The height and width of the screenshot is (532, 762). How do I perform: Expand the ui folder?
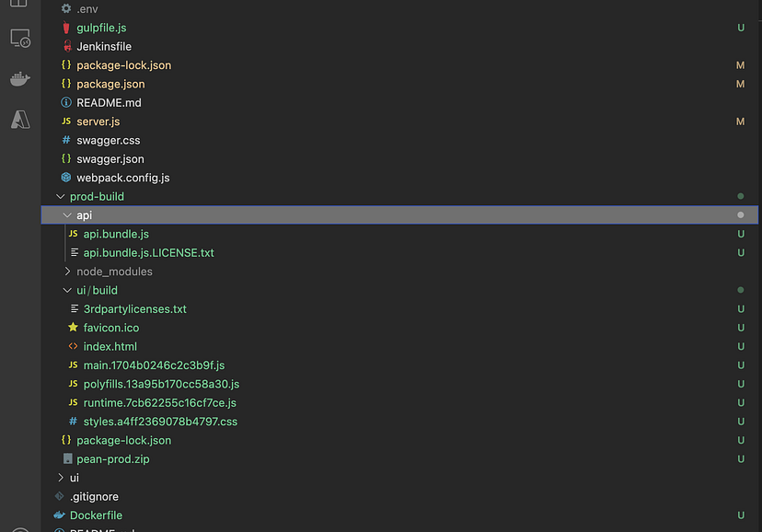pyautogui.click(x=60, y=478)
